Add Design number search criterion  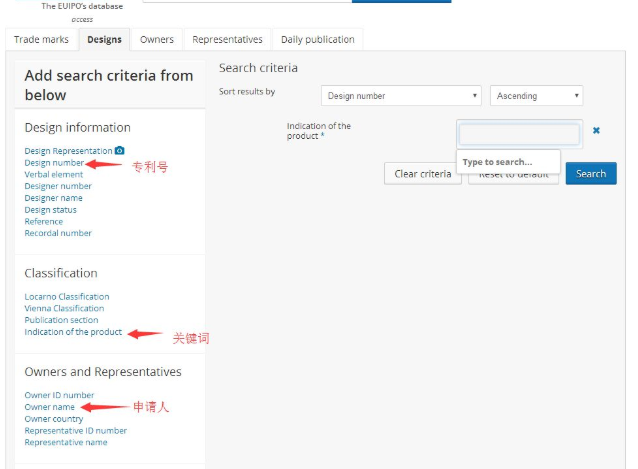tap(54, 163)
